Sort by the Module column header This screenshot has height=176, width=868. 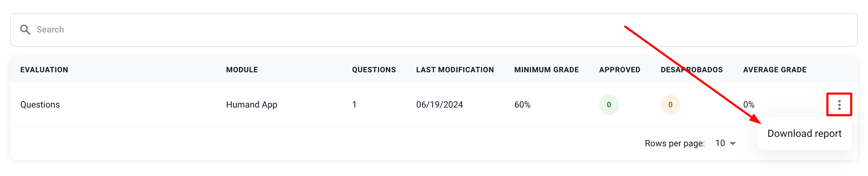pyautogui.click(x=242, y=70)
